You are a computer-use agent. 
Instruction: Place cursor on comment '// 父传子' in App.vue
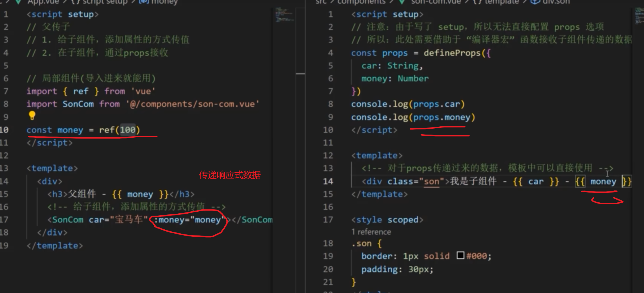click(48, 27)
